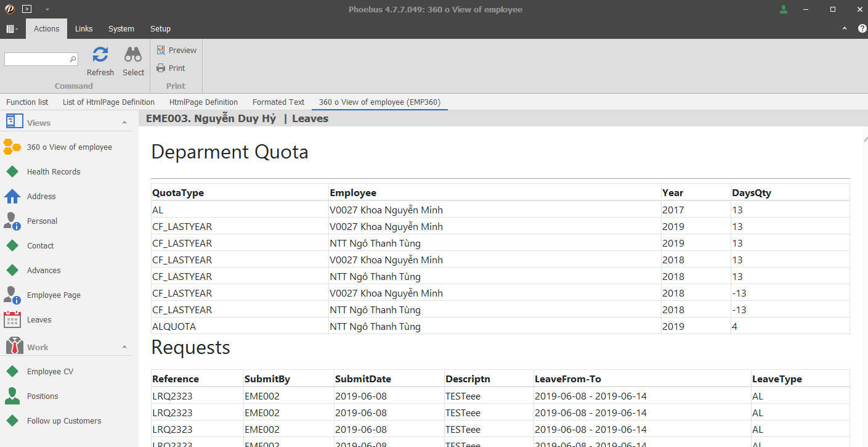Open the Links ribbon tab

click(x=84, y=28)
